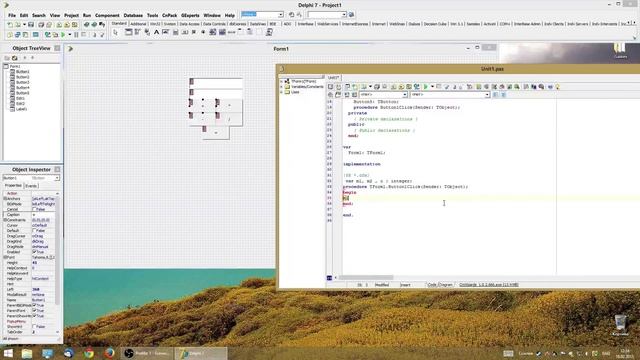Viewport: 640px width, 360px height.
Task: Open the Component menu
Action: (x=107, y=15)
